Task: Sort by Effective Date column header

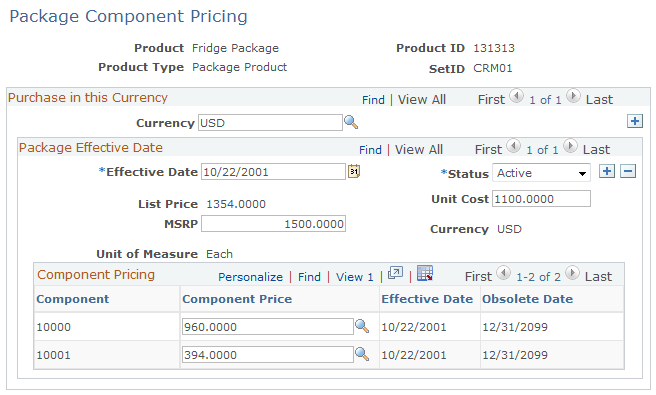Action: pyautogui.click(x=427, y=299)
